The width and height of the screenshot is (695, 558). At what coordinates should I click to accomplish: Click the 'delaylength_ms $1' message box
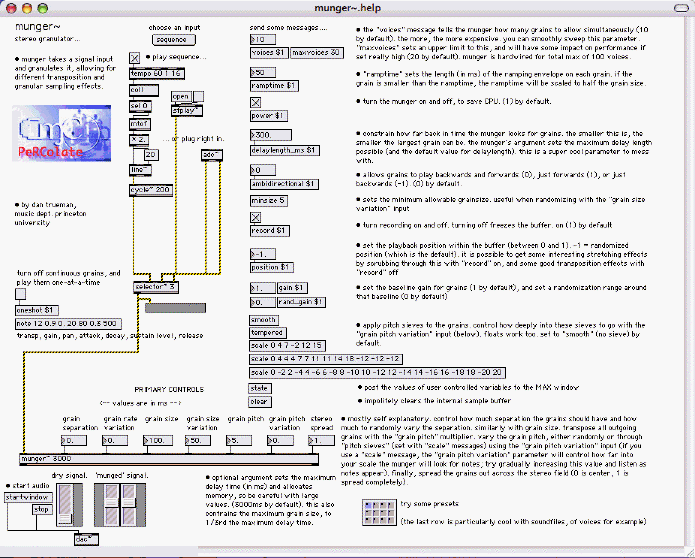pos(285,150)
